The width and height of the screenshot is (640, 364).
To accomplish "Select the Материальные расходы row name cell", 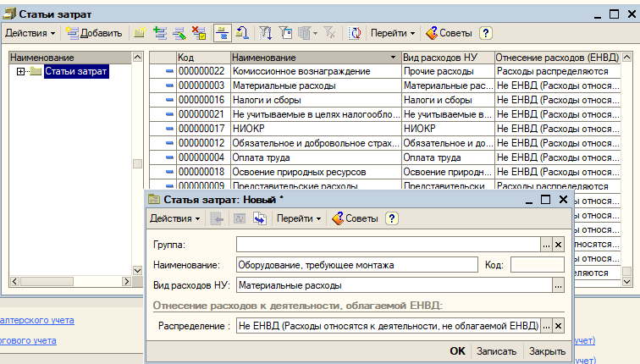I will 316,85.
